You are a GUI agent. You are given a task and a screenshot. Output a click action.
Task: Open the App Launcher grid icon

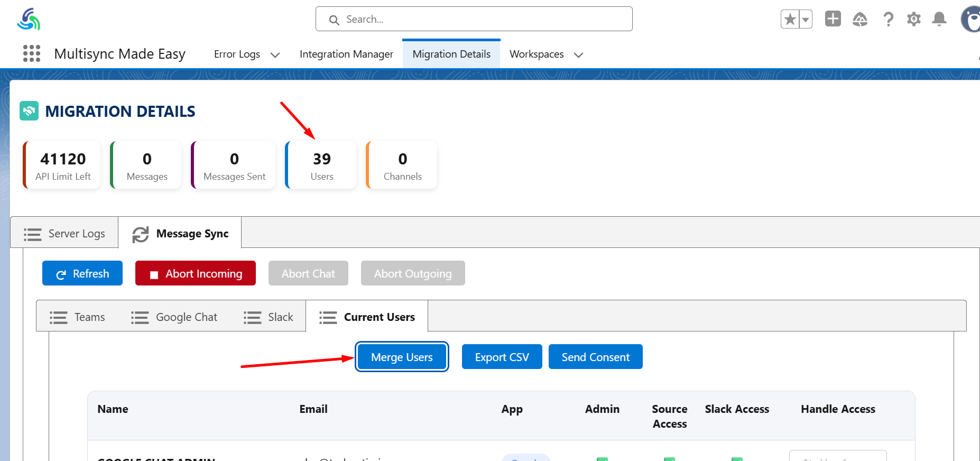tap(32, 53)
